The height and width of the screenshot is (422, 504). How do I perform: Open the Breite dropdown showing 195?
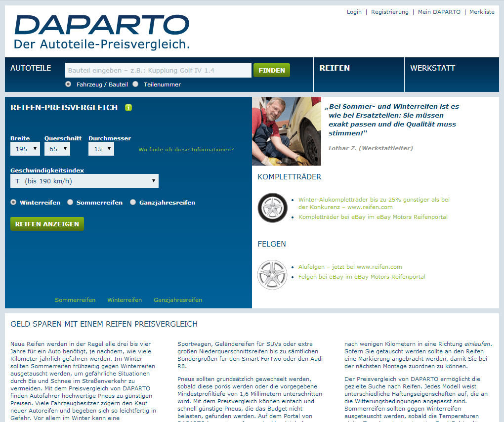click(x=25, y=149)
